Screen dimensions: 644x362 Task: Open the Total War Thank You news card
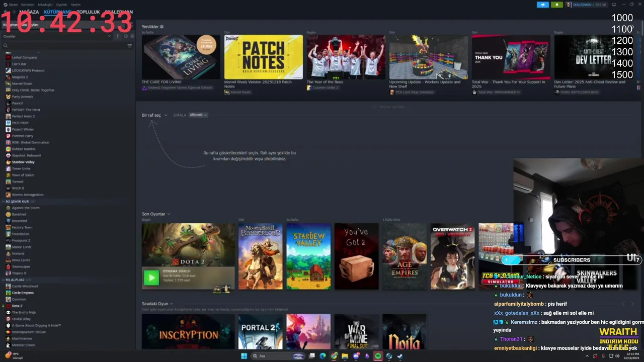tap(511, 57)
